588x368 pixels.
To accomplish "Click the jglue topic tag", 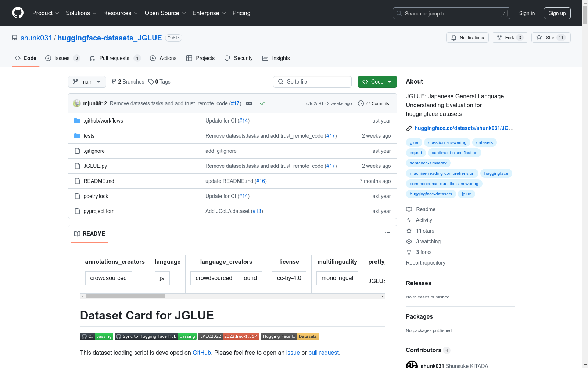I will 466,194.
